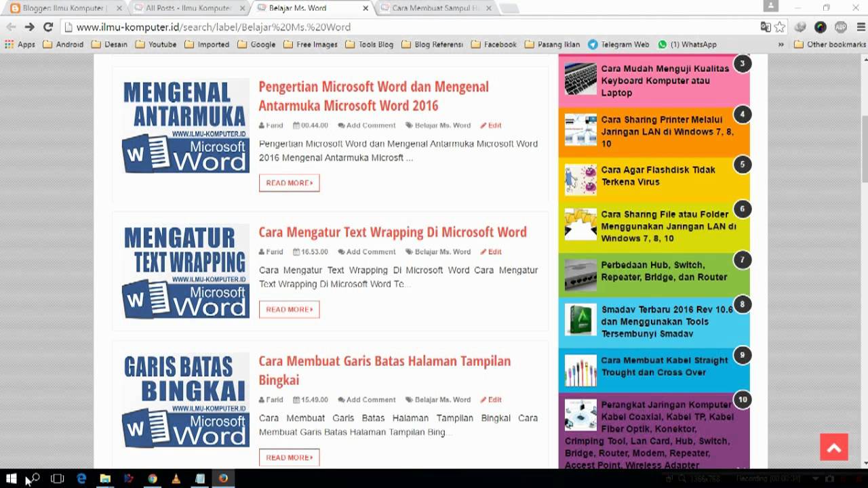Screen dimensions: 868x488
Task: Open Task View on the taskbar
Action: pos(58,479)
